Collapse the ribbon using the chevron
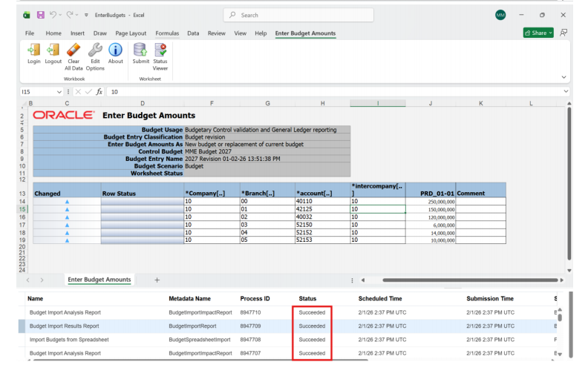Image resolution: width=588 pixels, height=385 pixels. click(563, 77)
